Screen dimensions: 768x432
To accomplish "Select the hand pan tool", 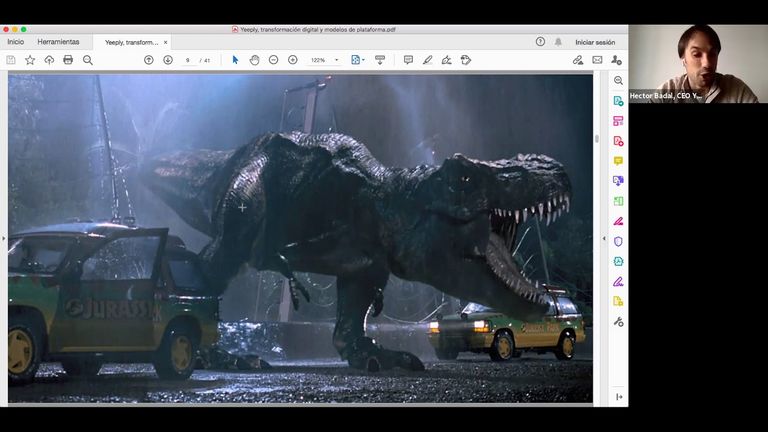I will 254,60.
